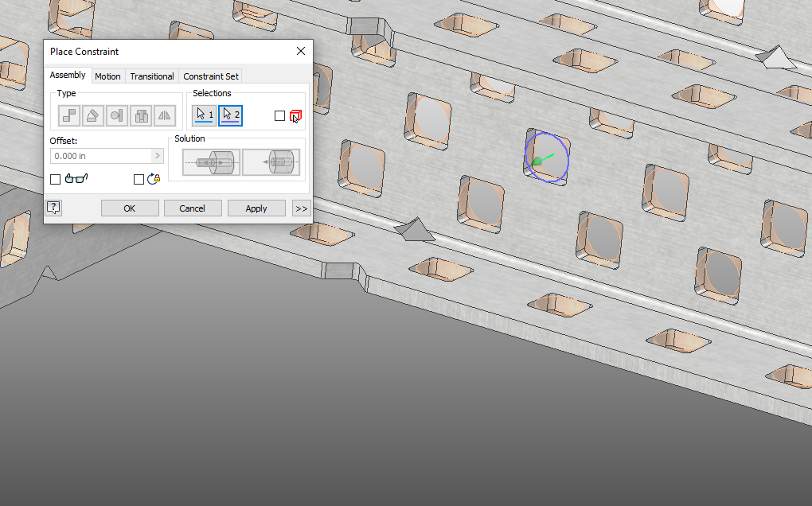Activate second selection button
This screenshot has height=506, width=812.
[x=230, y=115]
